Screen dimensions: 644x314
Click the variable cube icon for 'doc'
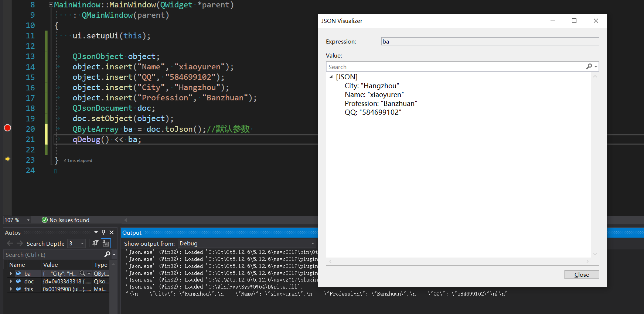tap(18, 281)
